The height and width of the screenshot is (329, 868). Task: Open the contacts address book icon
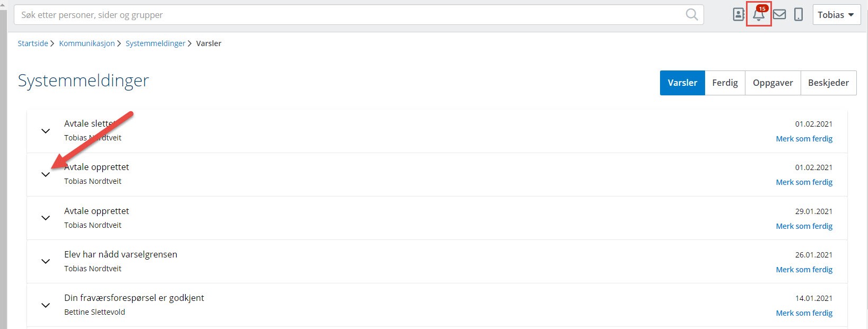(x=739, y=15)
